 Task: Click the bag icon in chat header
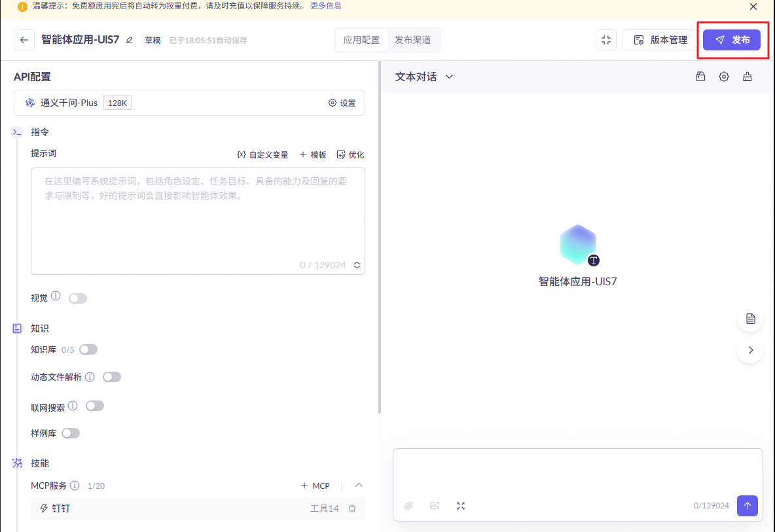point(700,77)
